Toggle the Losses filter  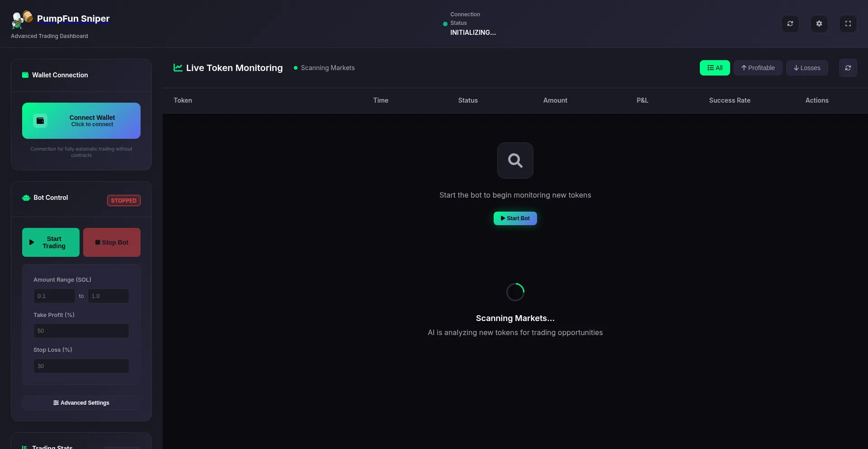click(x=807, y=68)
